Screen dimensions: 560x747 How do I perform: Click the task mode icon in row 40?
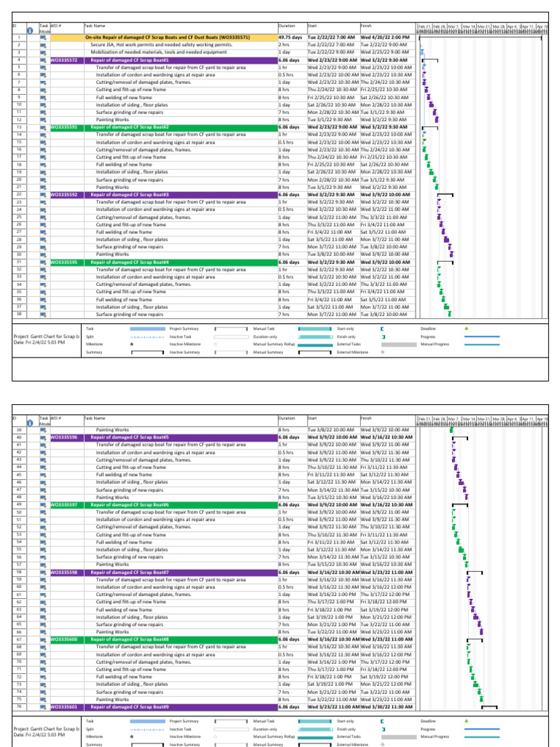(43, 438)
